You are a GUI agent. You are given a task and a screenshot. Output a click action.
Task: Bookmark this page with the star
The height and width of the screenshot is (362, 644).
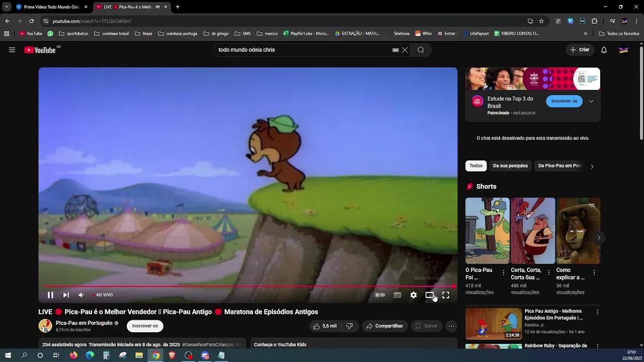[541, 21]
